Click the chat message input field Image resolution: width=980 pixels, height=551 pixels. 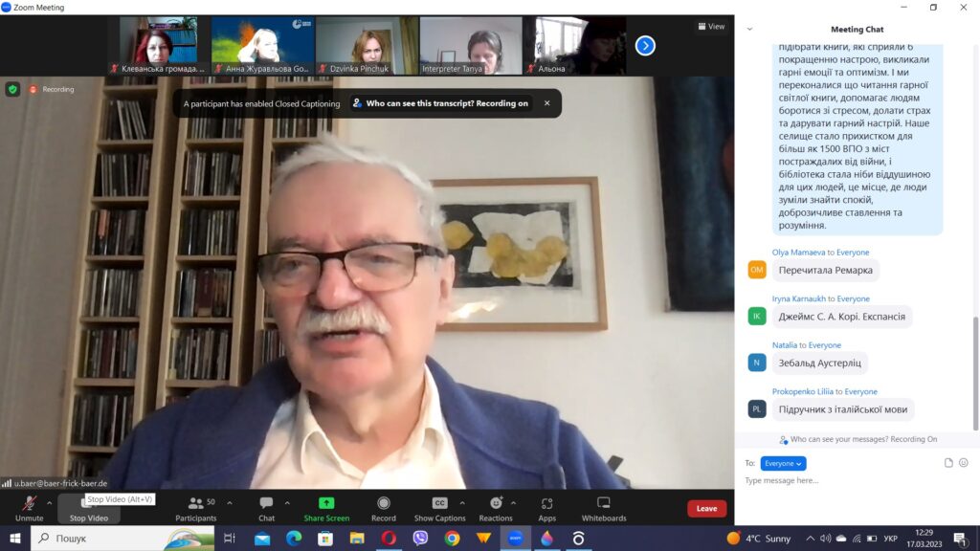pos(842,480)
